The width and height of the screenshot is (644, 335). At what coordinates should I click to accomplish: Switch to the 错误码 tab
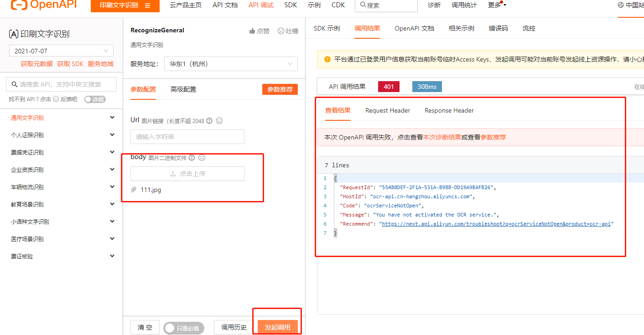tap(499, 28)
